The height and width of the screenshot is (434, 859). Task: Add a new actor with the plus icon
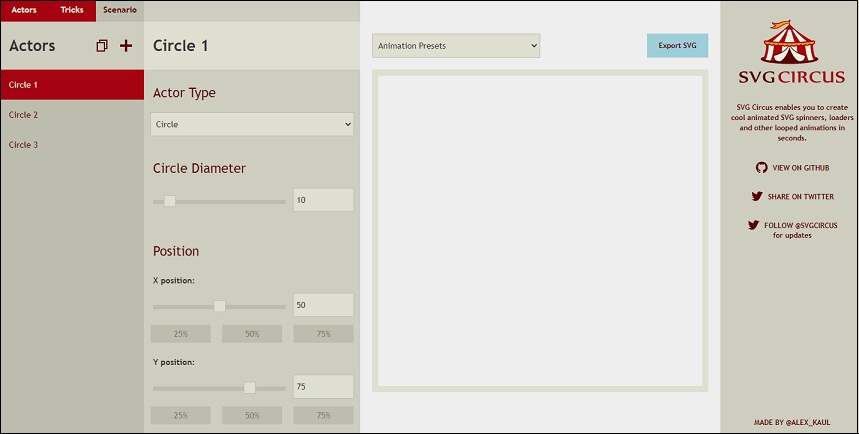(x=126, y=46)
